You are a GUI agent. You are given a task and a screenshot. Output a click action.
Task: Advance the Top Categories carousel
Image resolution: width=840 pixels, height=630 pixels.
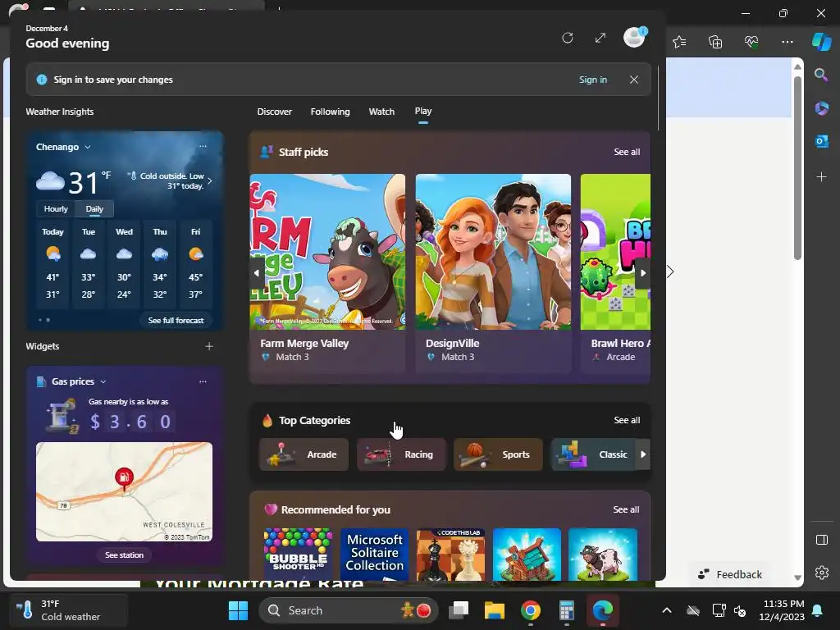point(643,454)
